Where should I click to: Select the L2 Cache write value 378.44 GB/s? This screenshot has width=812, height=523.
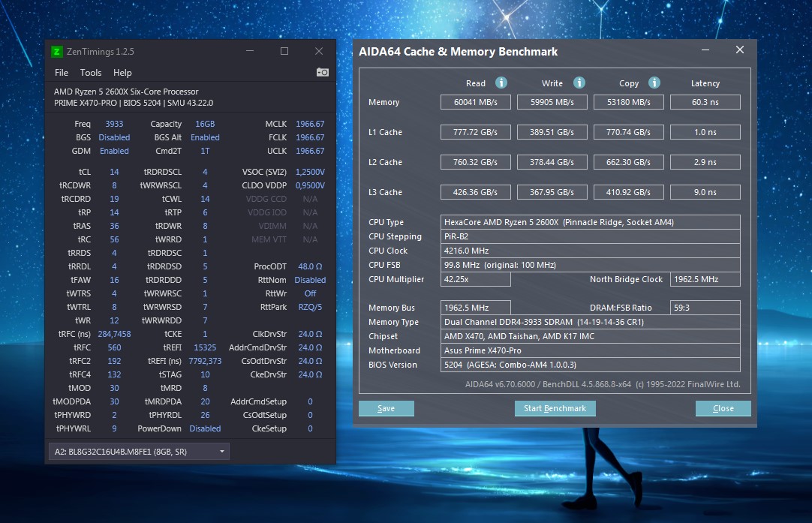552,162
